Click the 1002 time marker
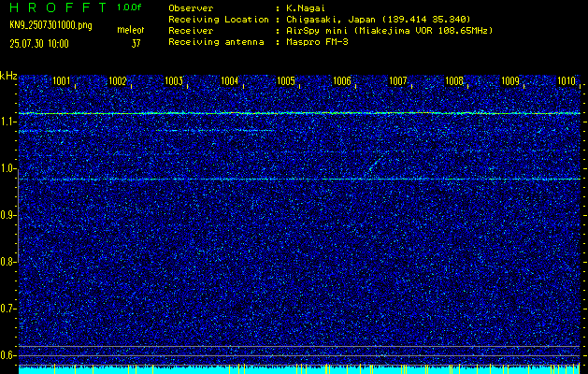This screenshot has width=588, height=374. 118,81
